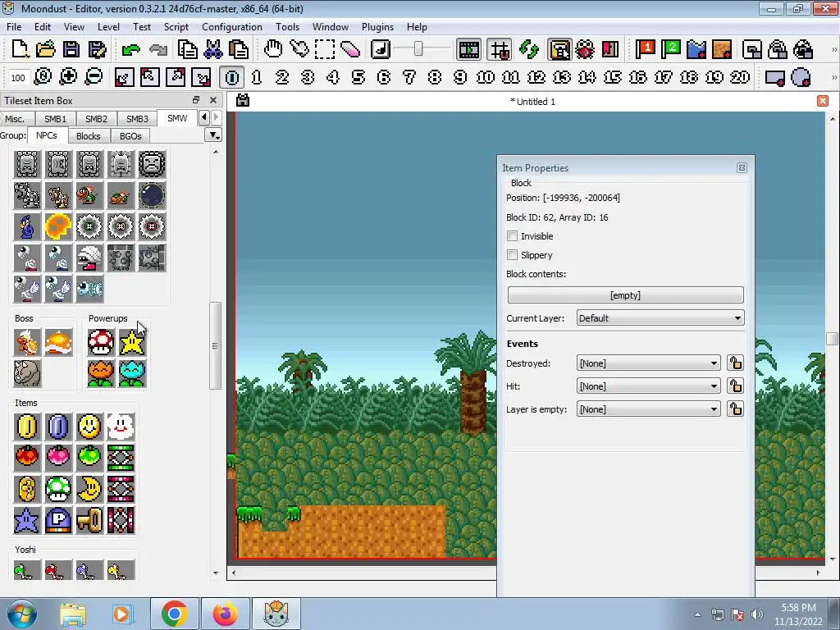Open the tileset group dropdown arrow
The width and height of the screenshot is (840, 630).
214,135
